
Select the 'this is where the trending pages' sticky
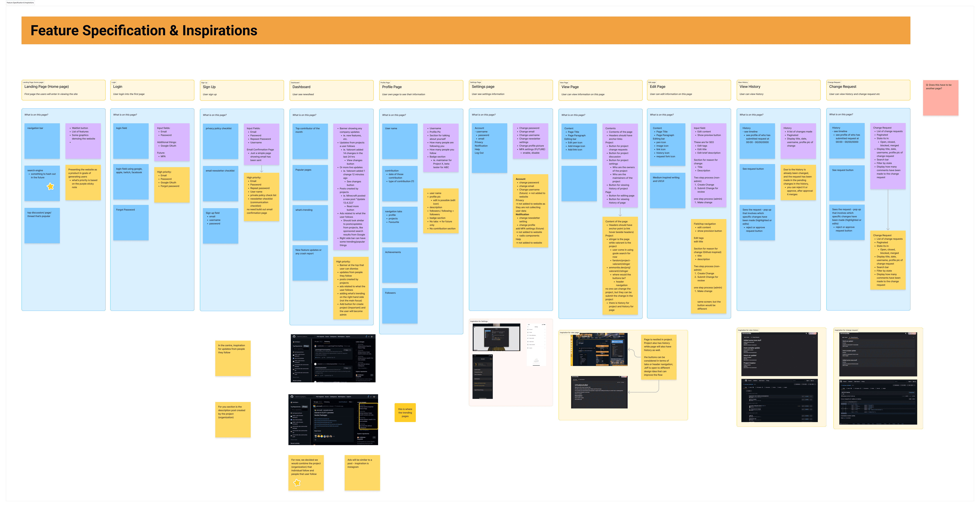pyautogui.click(x=405, y=413)
